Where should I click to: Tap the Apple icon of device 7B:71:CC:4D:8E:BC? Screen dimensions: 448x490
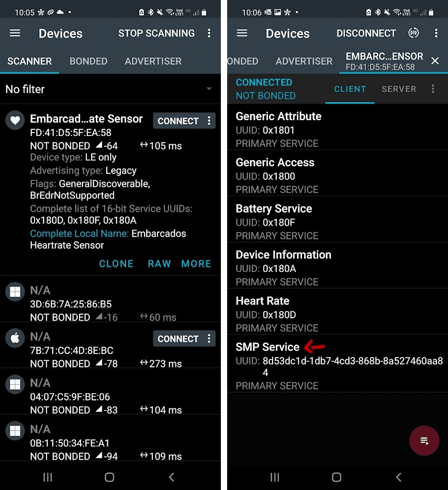[x=15, y=338]
